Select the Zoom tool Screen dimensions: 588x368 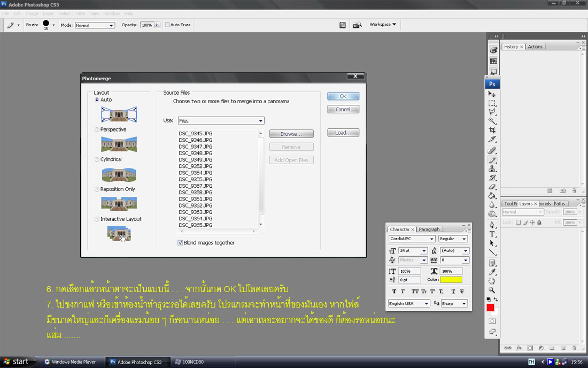click(492, 290)
